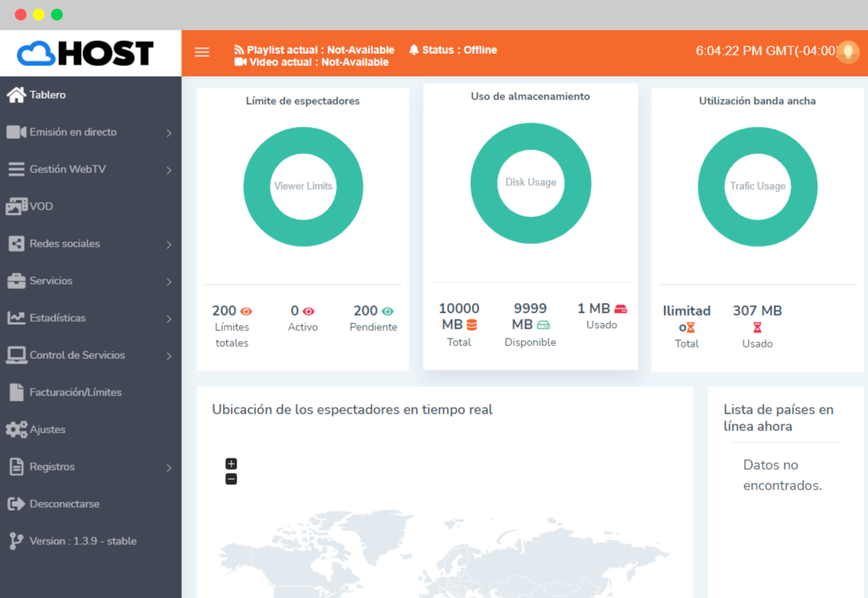Click the Playlist actual RSS icon
Viewport: 868px width, 598px height.
point(239,50)
